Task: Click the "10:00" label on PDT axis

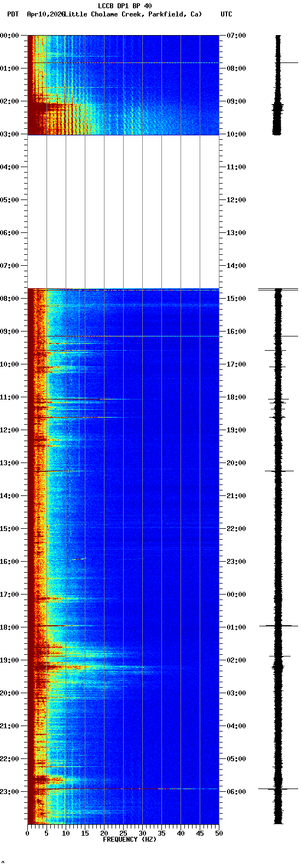Action: pos(9,364)
